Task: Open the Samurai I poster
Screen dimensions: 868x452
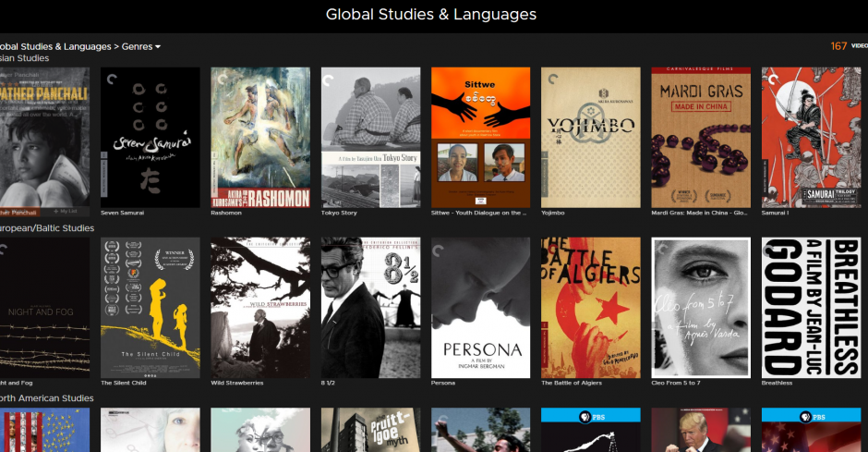Action: click(x=811, y=138)
